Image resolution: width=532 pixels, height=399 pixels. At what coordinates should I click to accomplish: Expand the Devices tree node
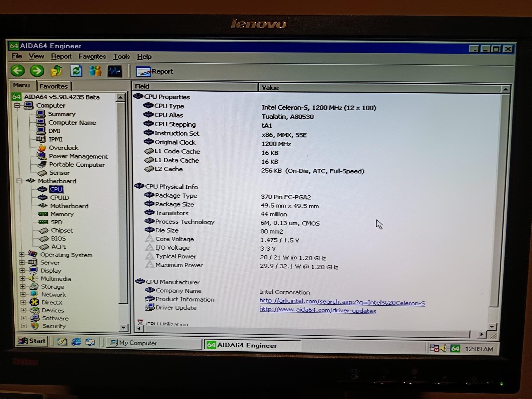24,310
